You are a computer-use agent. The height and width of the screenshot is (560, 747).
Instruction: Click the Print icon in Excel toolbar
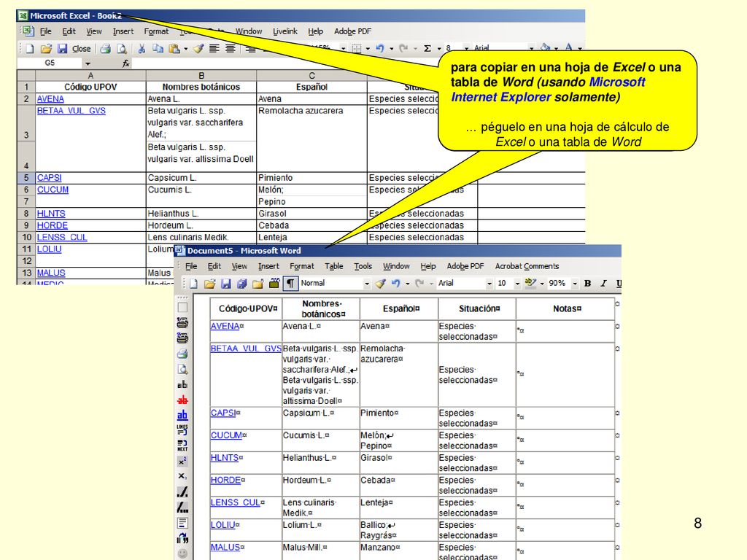(106, 49)
